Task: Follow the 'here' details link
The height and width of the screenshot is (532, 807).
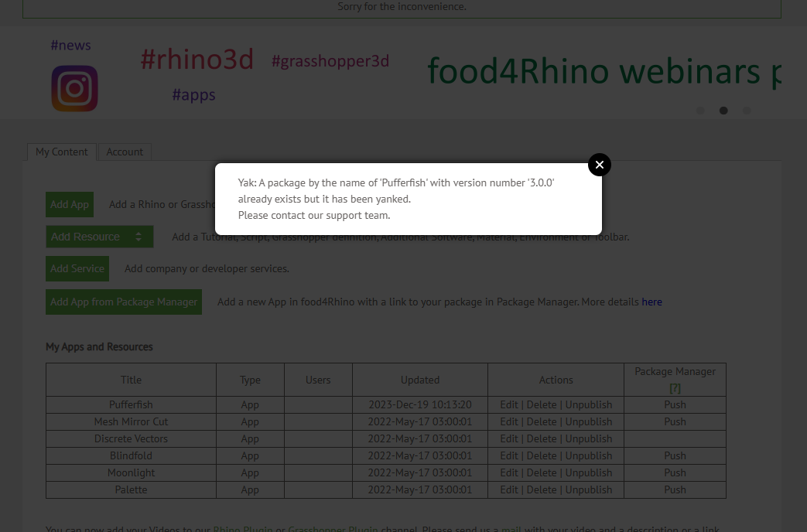Action: coord(651,302)
